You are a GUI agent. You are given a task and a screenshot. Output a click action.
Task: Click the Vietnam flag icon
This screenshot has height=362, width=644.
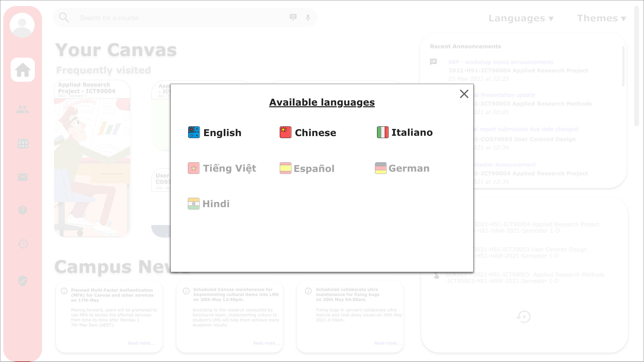click(x=194, y=168)
